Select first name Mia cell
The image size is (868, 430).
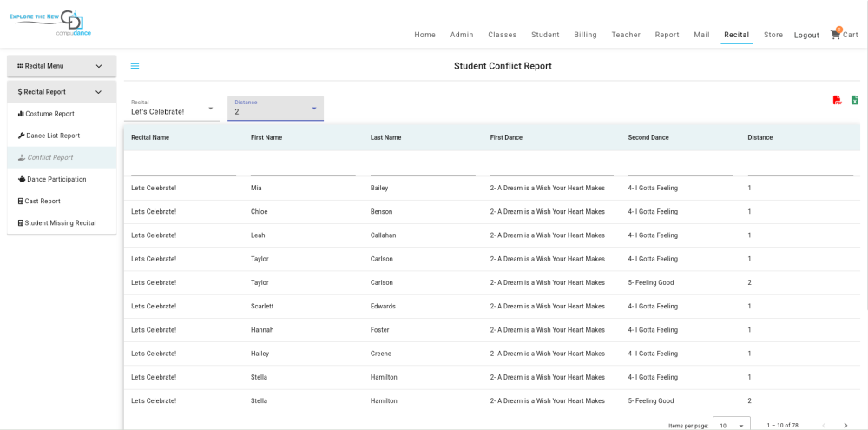click(x=256, y=188)
